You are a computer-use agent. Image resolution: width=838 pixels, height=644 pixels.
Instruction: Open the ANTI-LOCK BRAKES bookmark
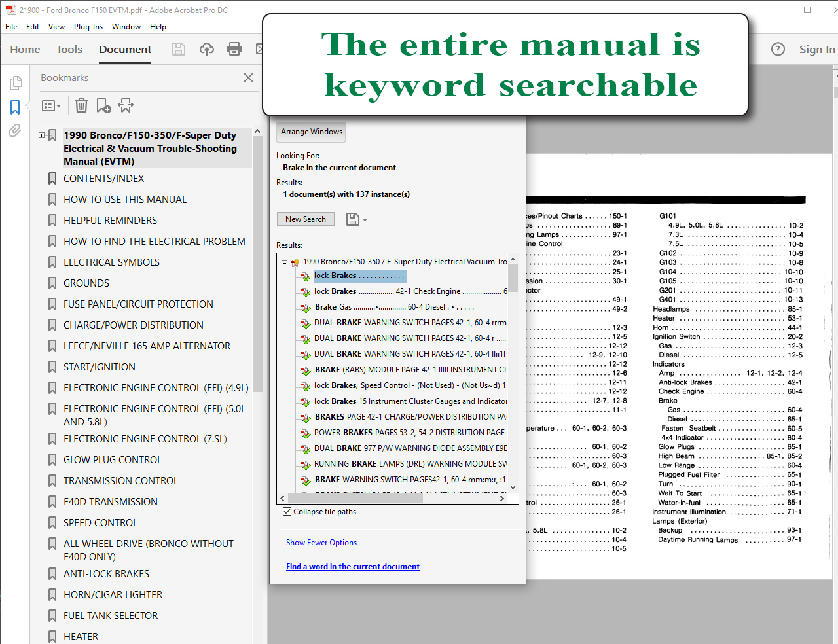coord(106,574)
